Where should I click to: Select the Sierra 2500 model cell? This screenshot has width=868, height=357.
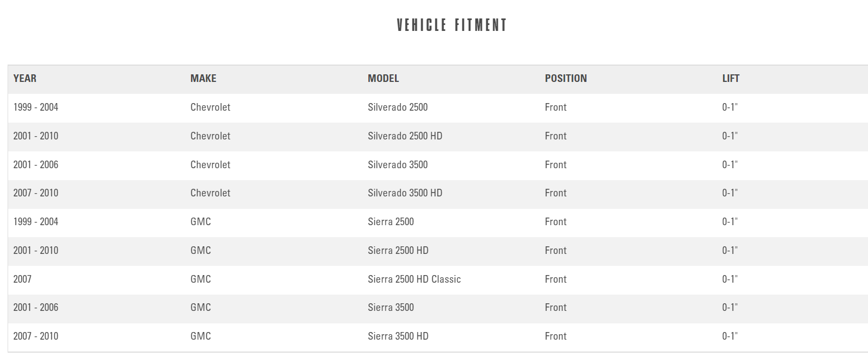coord(391,222)
